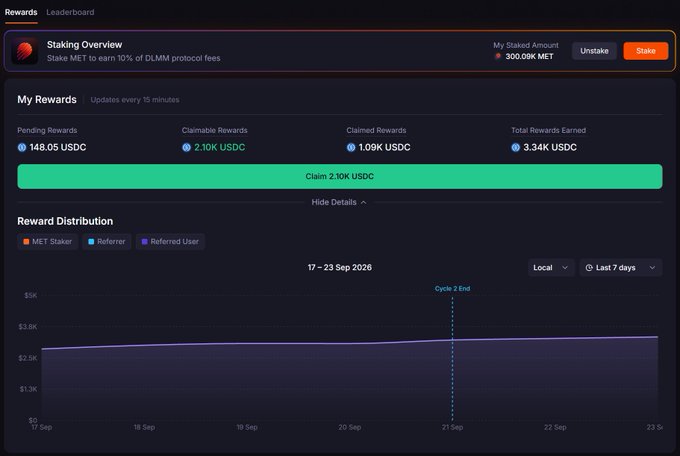Click Stake MET to earn 10% description
The width and height of the screenshot is (680, 456).
pyautogui.click(x=134, y=58)
